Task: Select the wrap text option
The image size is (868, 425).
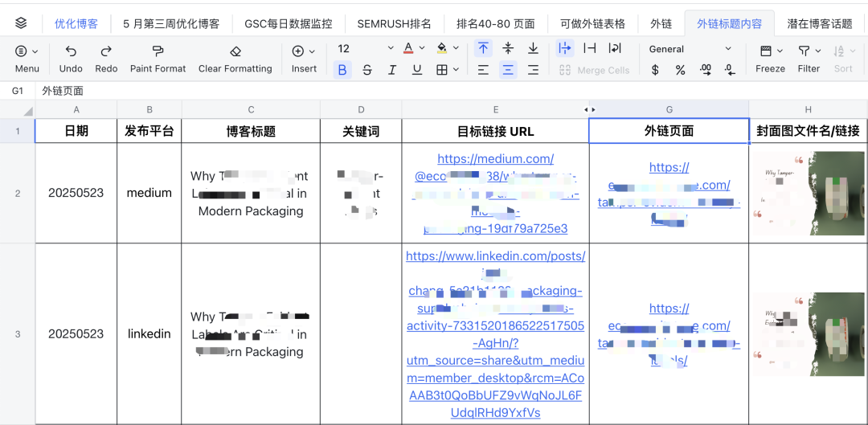Action: click(x=615, y=49)
